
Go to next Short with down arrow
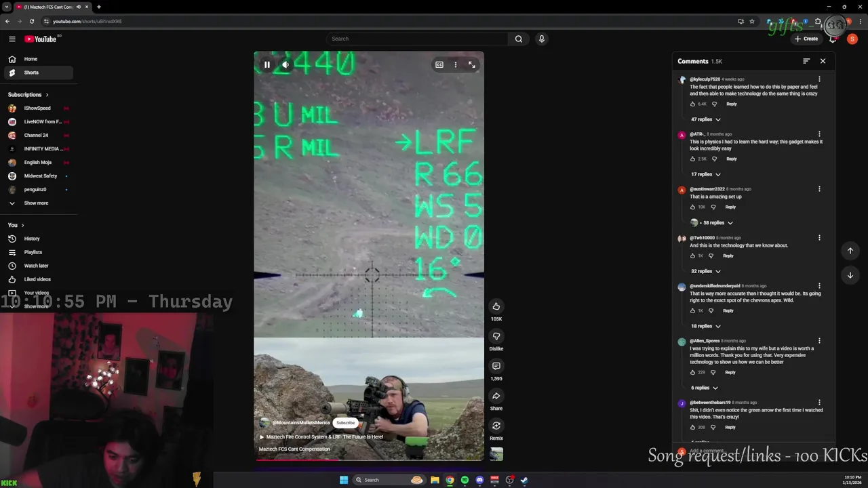tap(850, 275)
